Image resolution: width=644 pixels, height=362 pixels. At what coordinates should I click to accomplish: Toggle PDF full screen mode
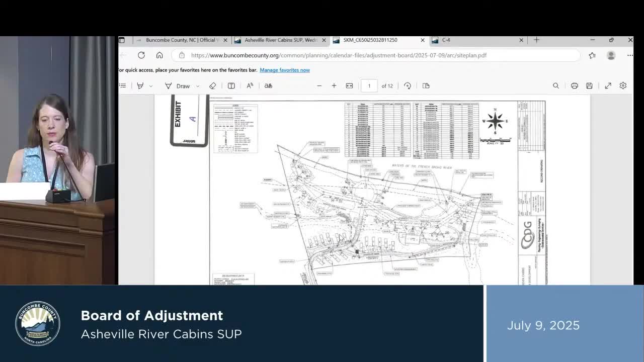[608, 86]
